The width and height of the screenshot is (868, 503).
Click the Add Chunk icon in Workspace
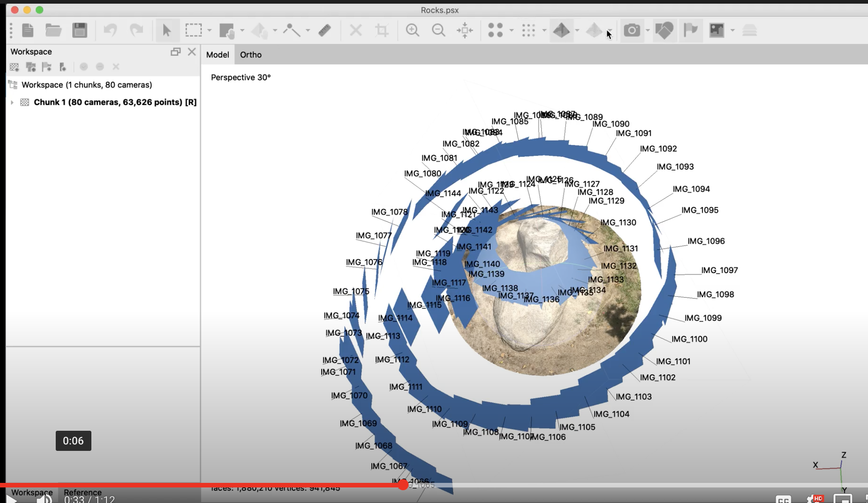pyautogui.click(x=14, y=67)
